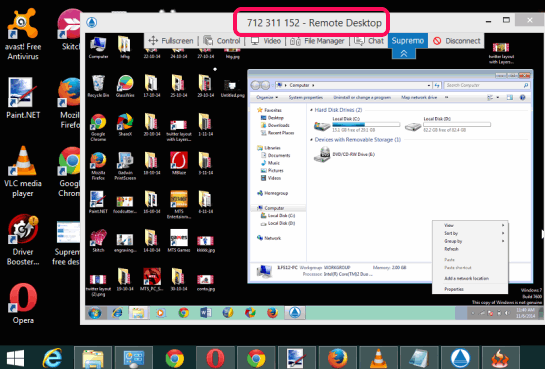Screen dimensions: 545x369
Task: Open the 17-10-14 folder on remote desktop
Action: (x=152, y=86)
